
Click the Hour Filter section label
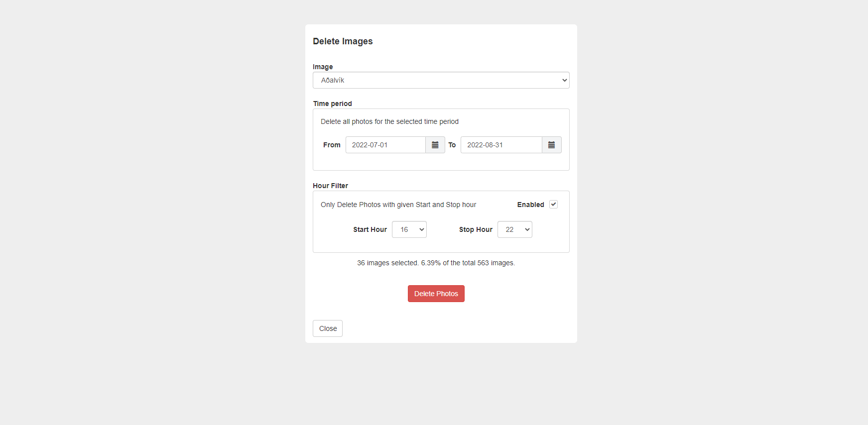(330, 186)
